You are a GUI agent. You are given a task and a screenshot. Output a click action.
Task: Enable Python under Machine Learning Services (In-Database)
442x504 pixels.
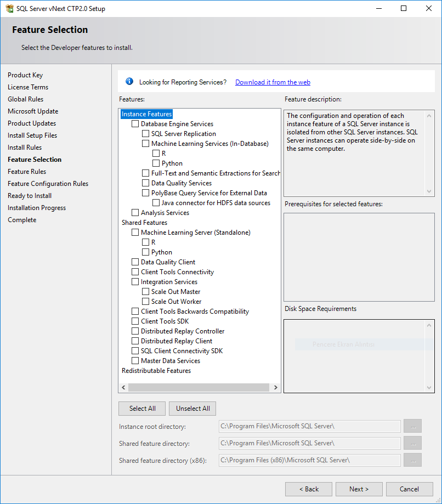click(156, 163)
